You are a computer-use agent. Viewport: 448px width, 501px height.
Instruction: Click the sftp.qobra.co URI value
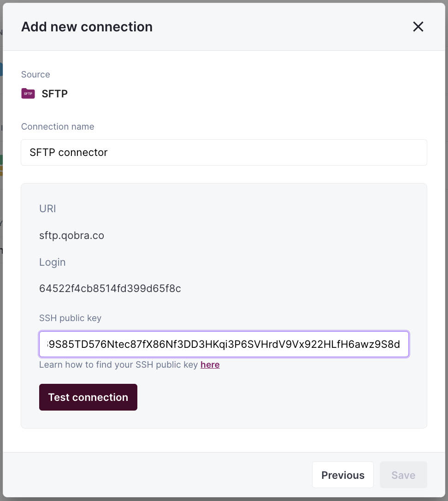[x=71, y=235]
